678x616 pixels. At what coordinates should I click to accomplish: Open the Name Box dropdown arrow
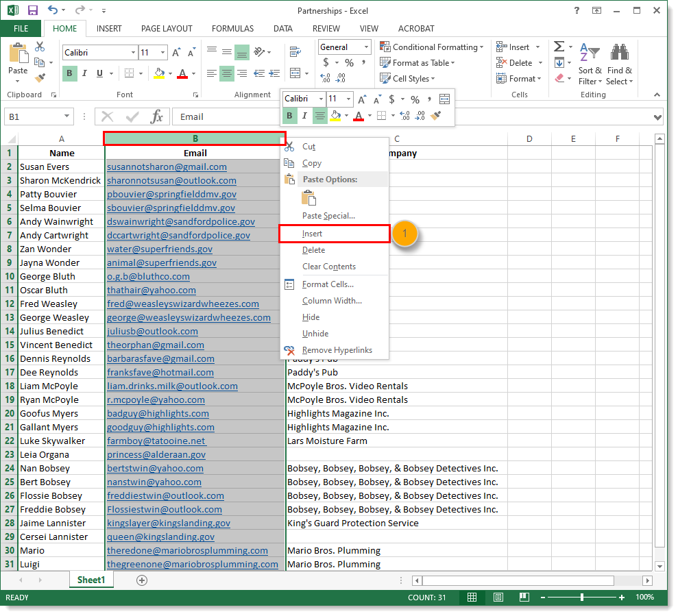coord(66,116)
